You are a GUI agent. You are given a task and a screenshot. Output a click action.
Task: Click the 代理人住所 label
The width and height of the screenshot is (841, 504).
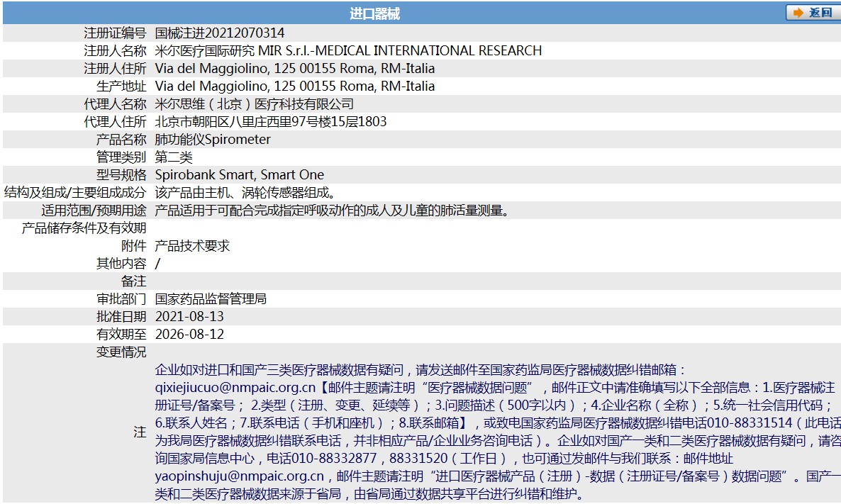click(x=115, y=122)
